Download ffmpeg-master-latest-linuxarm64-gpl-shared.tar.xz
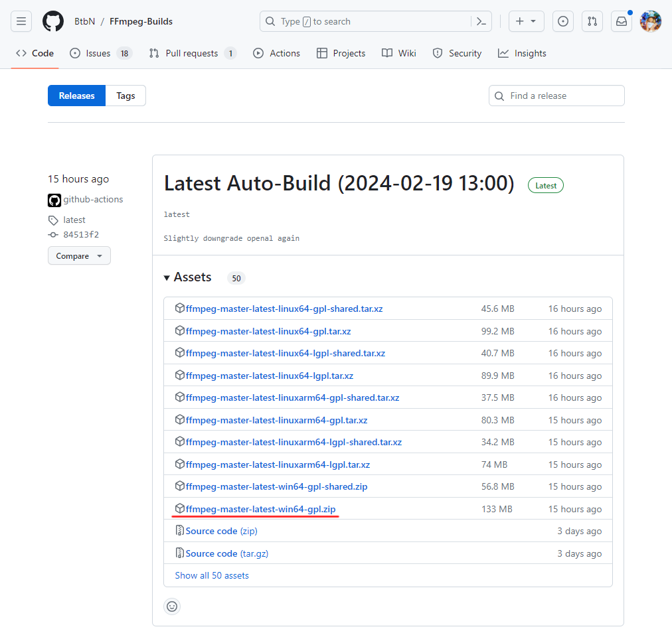The width and height of the screenshot is (672, 637). tap(293, 397)
